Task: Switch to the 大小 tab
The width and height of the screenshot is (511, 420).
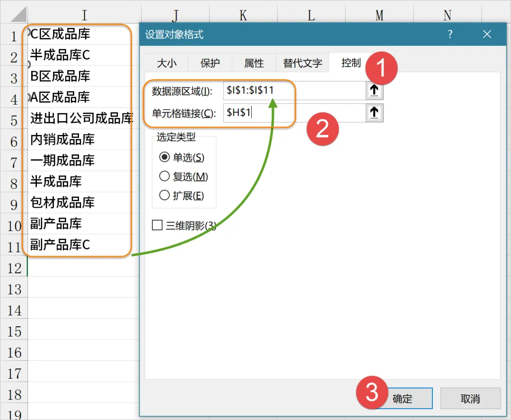Action: click(167, 63)
